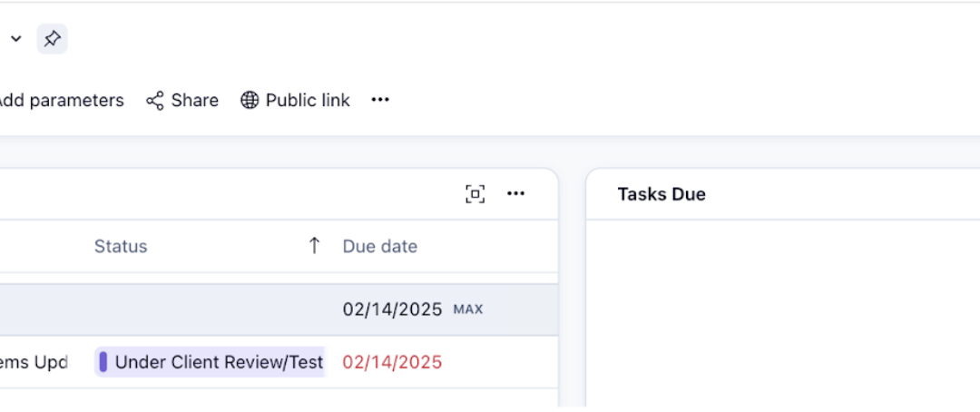Screen dimensions: 980x412
Task: Pin this dashboard with the pushpin icon
Action: [x=52, y=39]
